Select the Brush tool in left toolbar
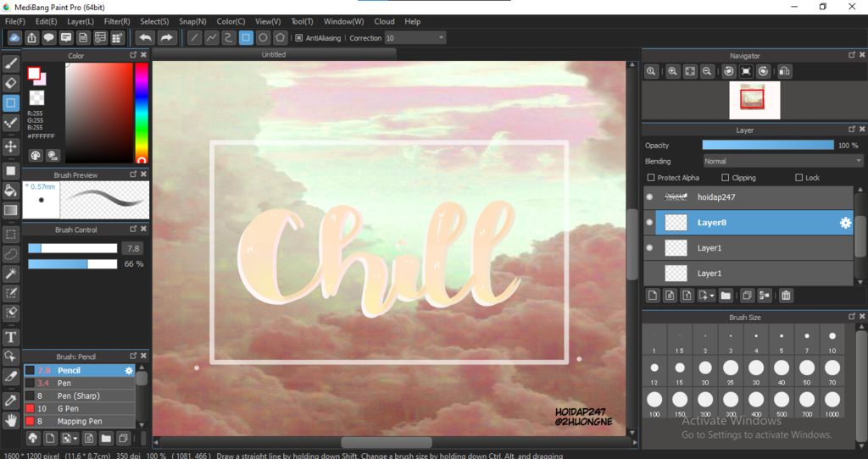The image size is (868, 459). [10, 64]
